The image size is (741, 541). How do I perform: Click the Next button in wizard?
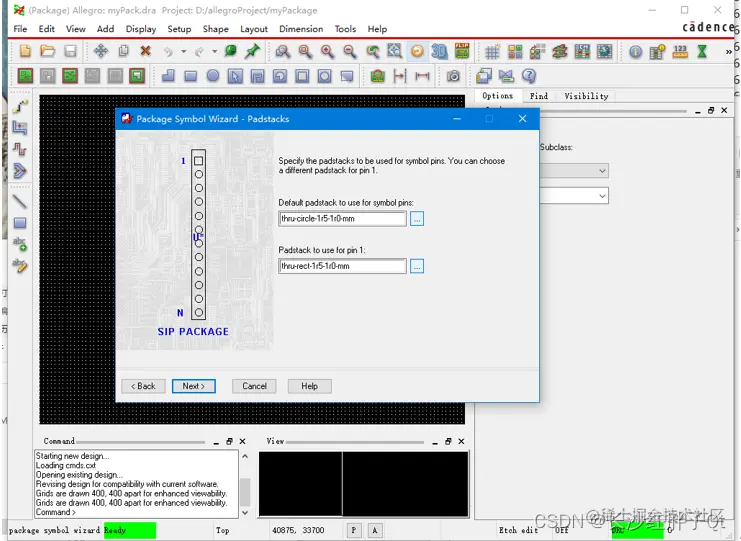[x=194, y=386]
